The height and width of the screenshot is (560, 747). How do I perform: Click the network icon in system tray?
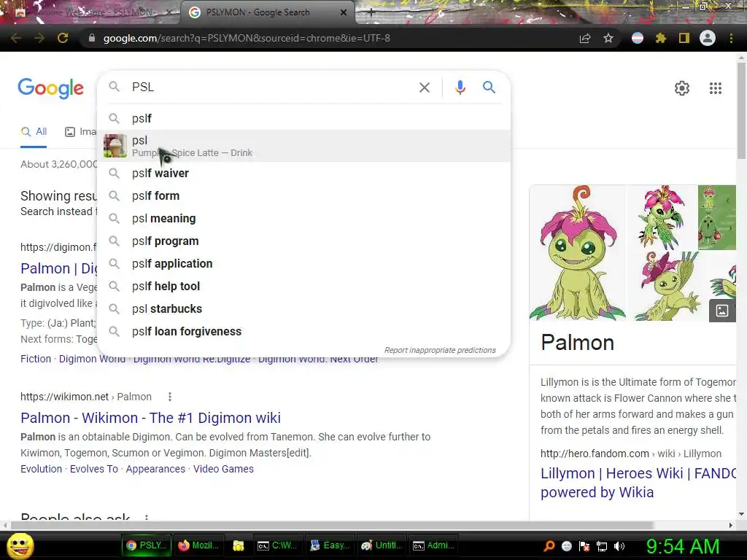[602, 546]
